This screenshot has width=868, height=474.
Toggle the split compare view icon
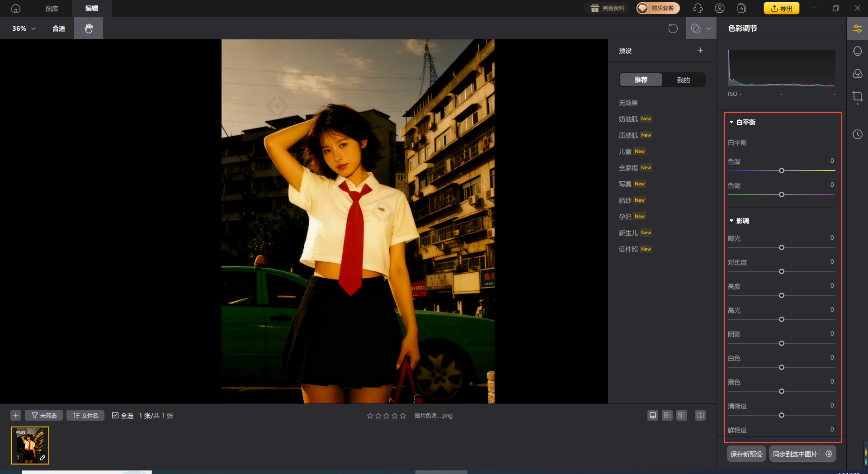coord(700,415)
